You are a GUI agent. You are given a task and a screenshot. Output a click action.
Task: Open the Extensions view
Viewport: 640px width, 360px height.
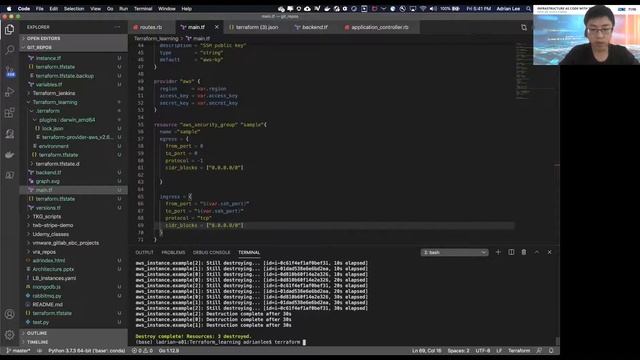(x=9, y=113)
